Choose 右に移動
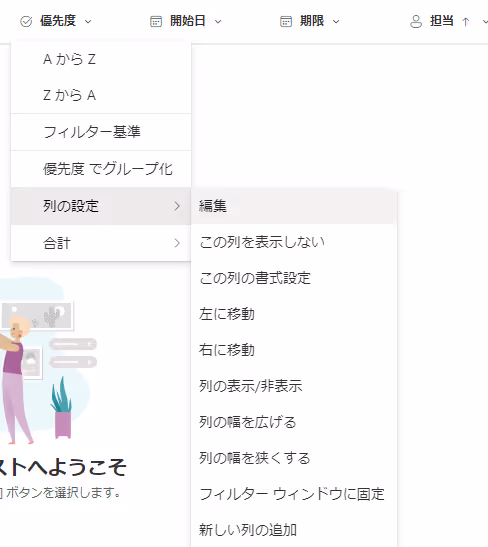Screen dimensions: 488x547 coord(294,350)
